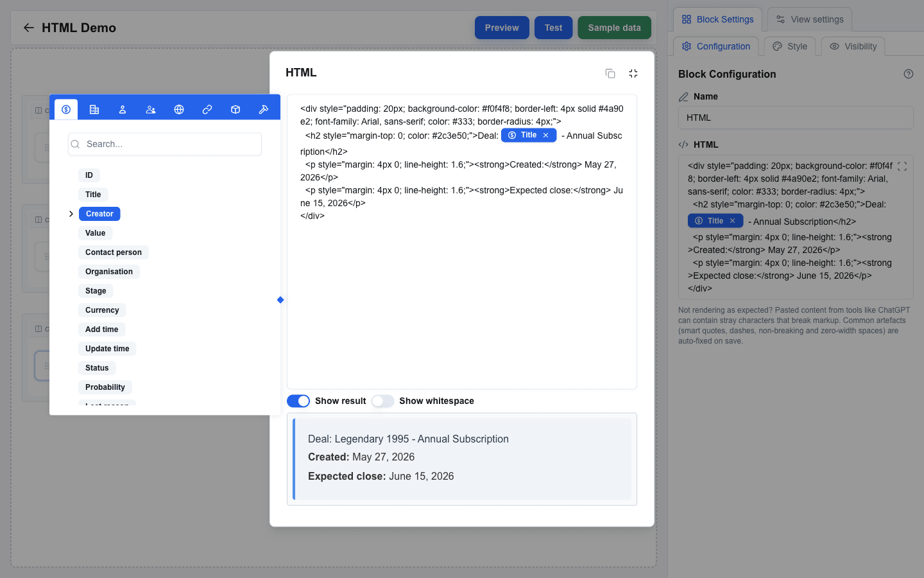924x578 pixels.
Task: Insert the Title field from the list
Action: (x=93, y=195)
